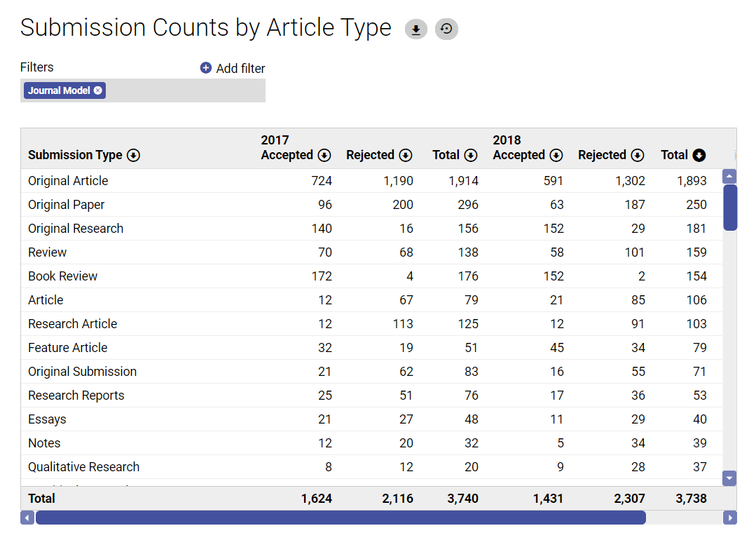This screenshot has height=547, width=756.
Task: Click the Add filter plus button
Action: tap(206, 68)
